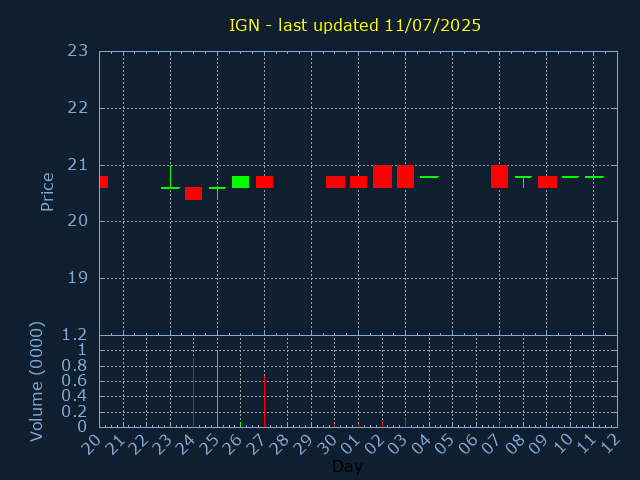Select the red candlestick for day 30
Viewport: 640px width, 480px height.
pyautogui.click(x=336, y=182)
